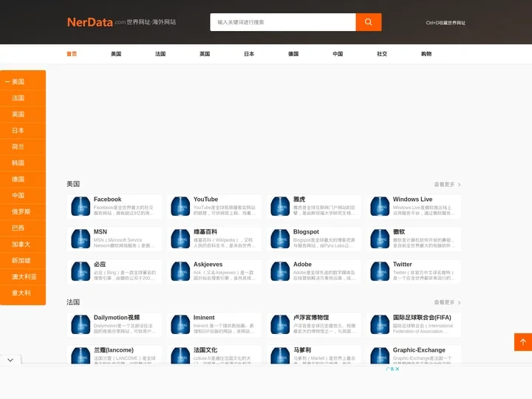The image size is (532, 399).
Task: Click the 微软 site icon
Action: coord(380,239)
